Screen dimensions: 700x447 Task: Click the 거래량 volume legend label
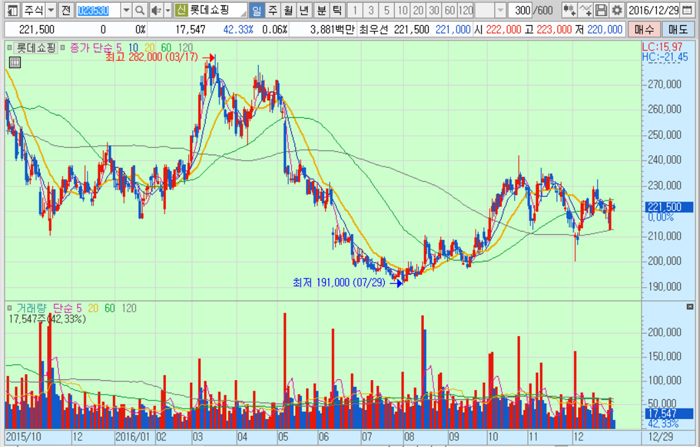(32, 308)
